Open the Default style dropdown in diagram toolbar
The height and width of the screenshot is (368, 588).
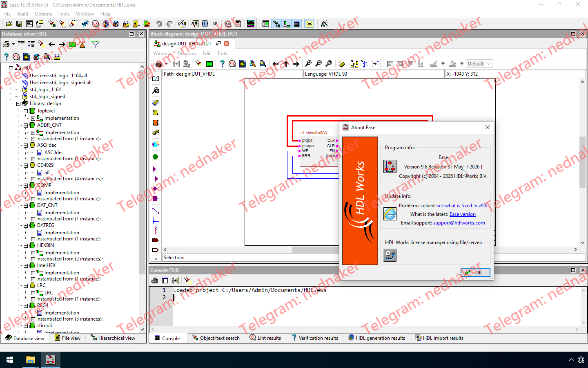tap(479, 64)
